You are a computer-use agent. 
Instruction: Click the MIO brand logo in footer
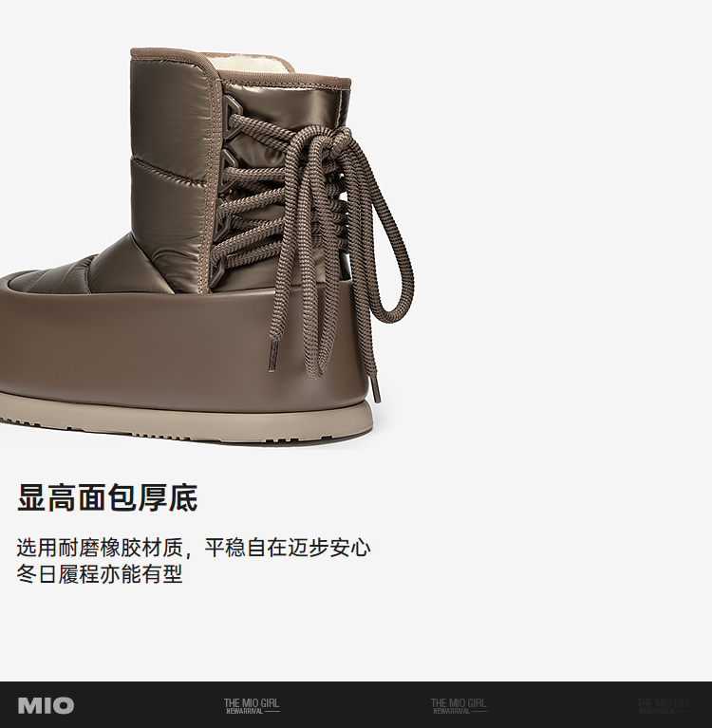(46, 706)
